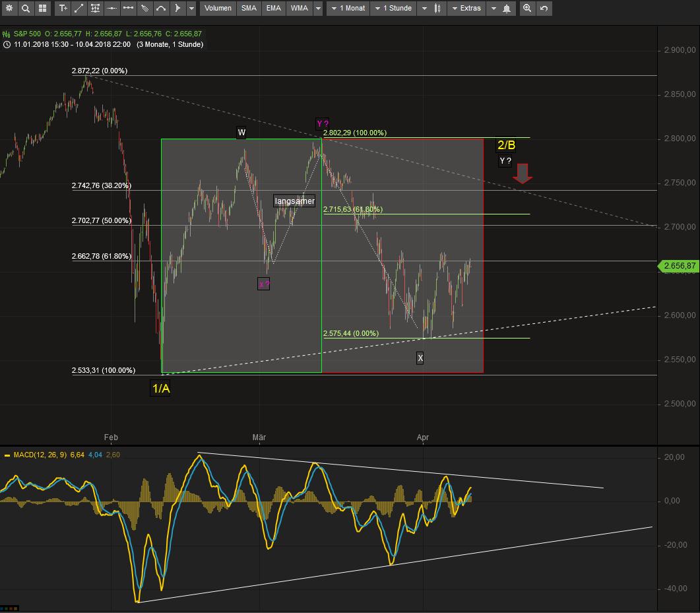Image resolution: width=700 pixels, height=613 pixels.
Task: Expand the dropdown next to WMA
Action: tap(318, 9)
